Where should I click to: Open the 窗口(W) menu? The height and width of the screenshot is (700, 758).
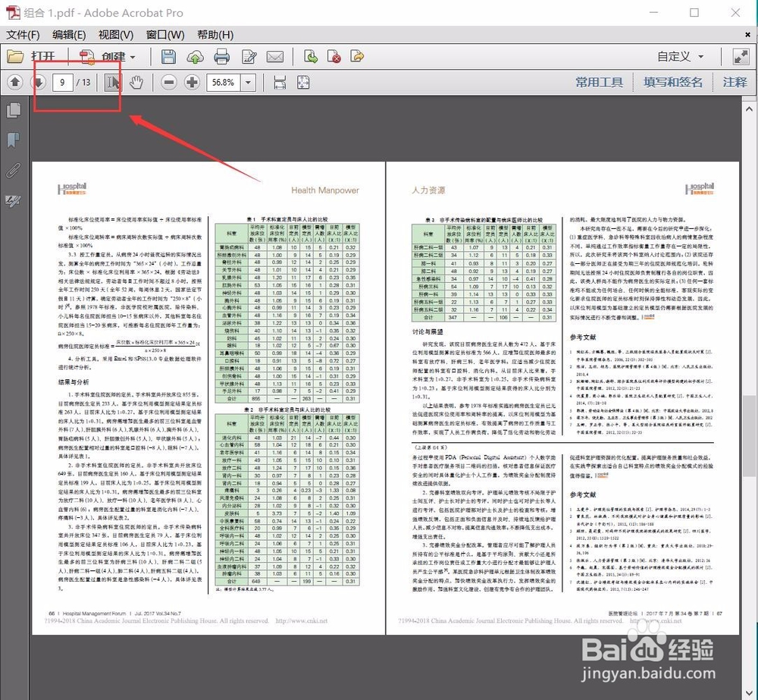tap(165, 35)
